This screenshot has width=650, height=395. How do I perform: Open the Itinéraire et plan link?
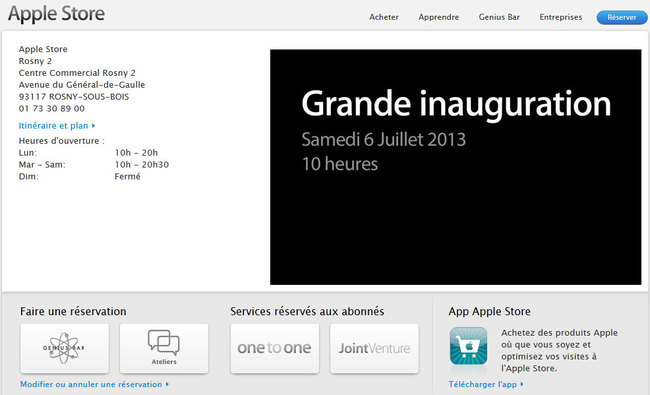point(57,126)
